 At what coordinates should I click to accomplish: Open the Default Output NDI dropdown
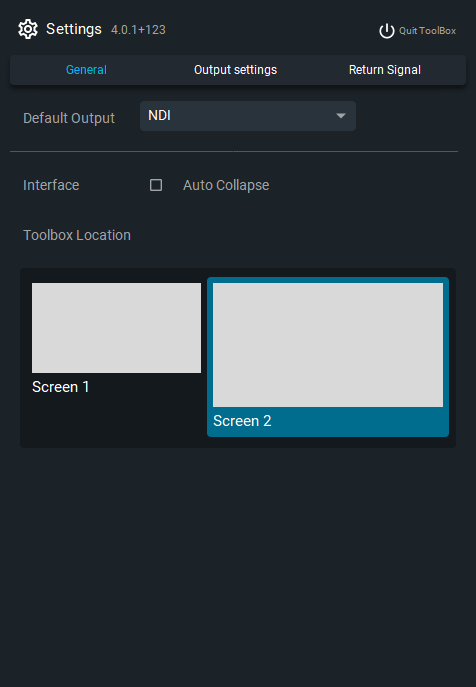tap(248, 116)
